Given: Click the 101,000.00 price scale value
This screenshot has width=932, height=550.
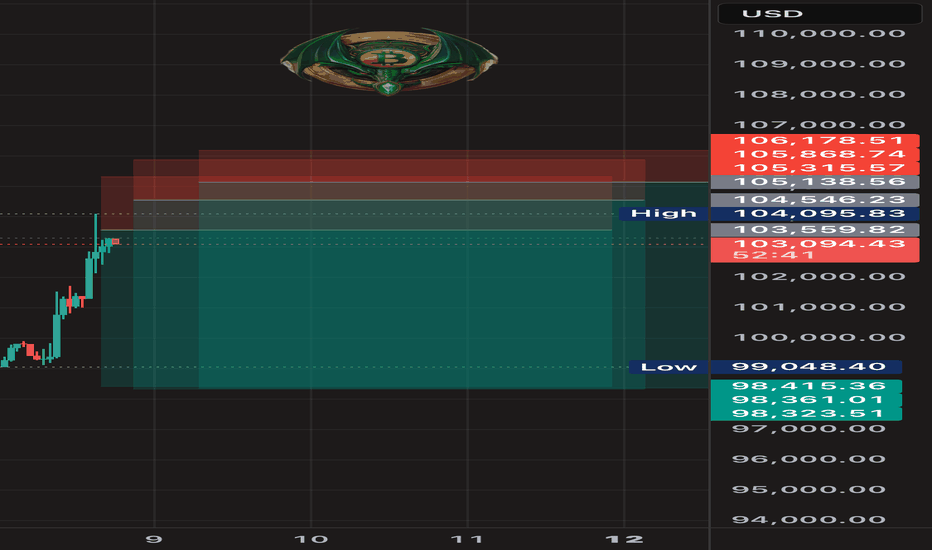Looking at the screenshot, I should tap(820, 307).
